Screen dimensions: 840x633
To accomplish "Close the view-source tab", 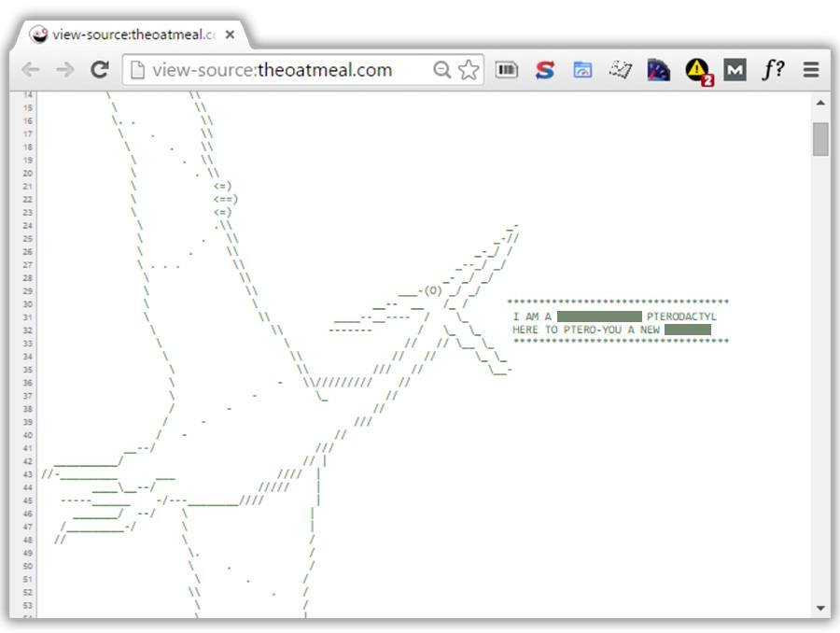I will (x=230, y=35).
